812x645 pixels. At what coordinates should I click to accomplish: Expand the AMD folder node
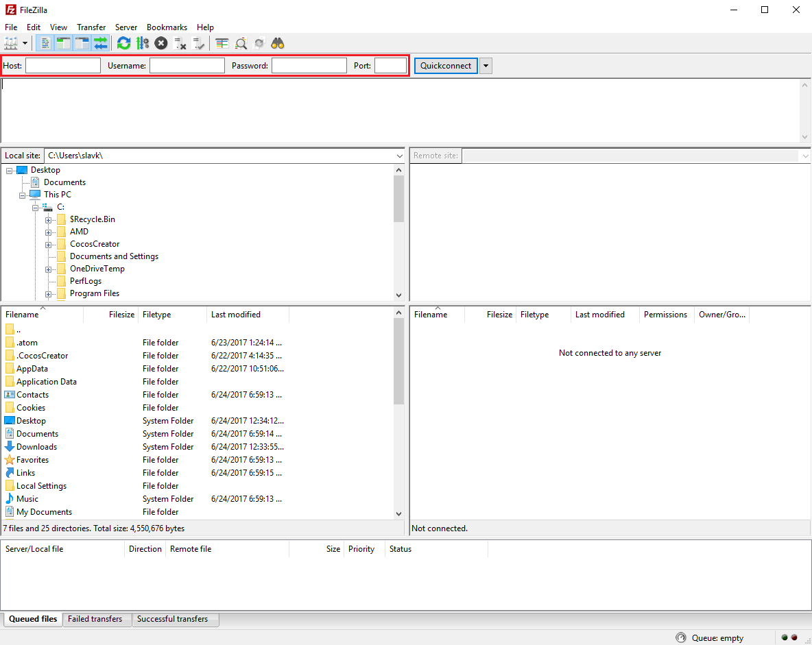point(48,232)
